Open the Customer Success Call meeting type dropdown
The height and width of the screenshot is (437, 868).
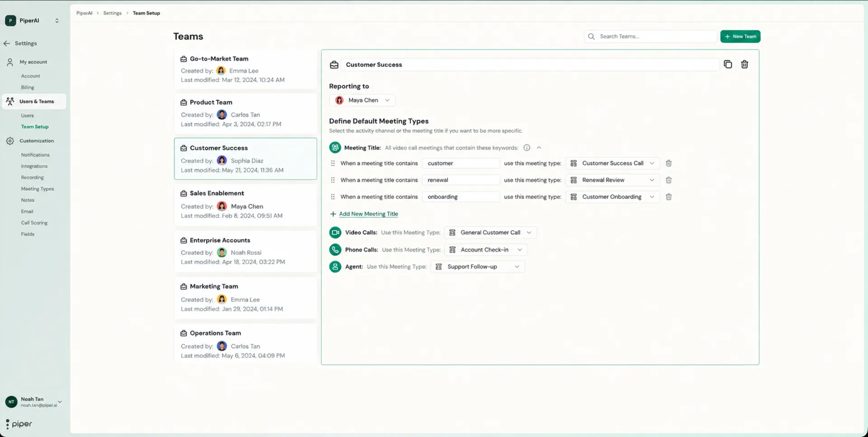613,163
